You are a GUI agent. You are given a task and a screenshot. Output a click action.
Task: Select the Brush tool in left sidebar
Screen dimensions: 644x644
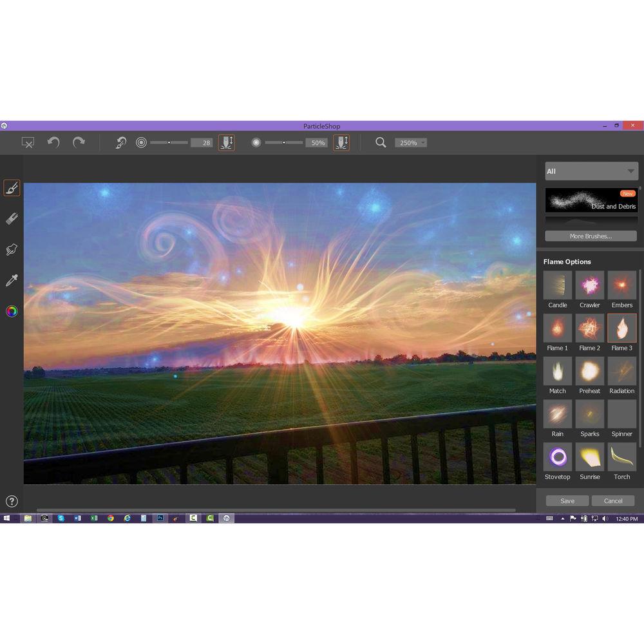[x=12, y=188]
